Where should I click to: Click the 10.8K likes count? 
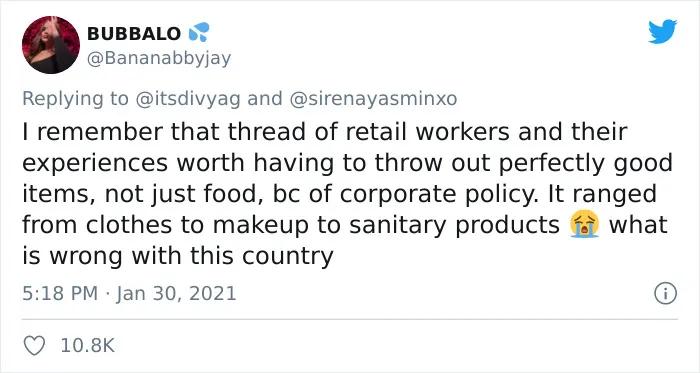click(x=88, y=346)
